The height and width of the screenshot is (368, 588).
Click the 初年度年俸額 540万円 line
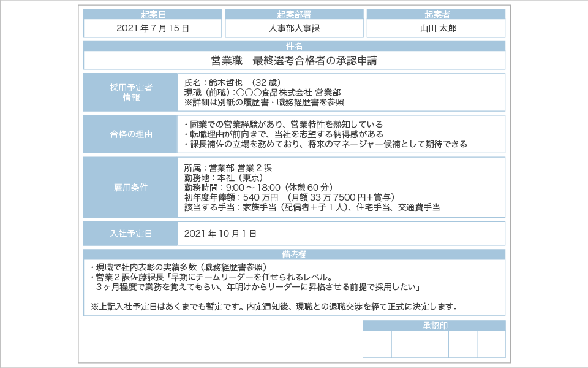pos(289,197)
